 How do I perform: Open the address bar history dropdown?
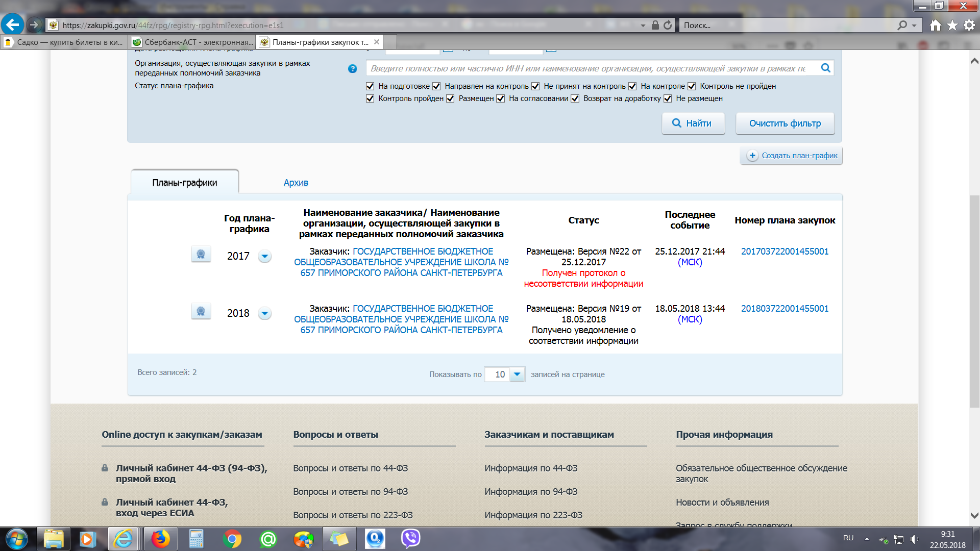[643, 26]
